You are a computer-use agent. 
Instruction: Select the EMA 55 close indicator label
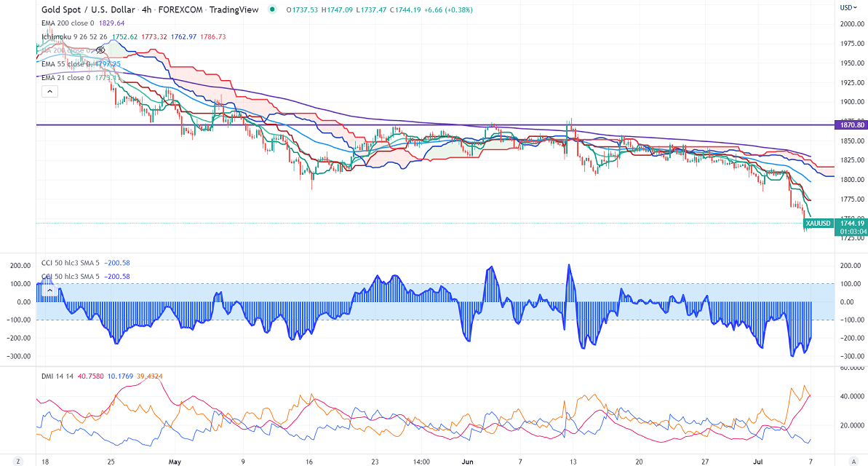(65, 64)
